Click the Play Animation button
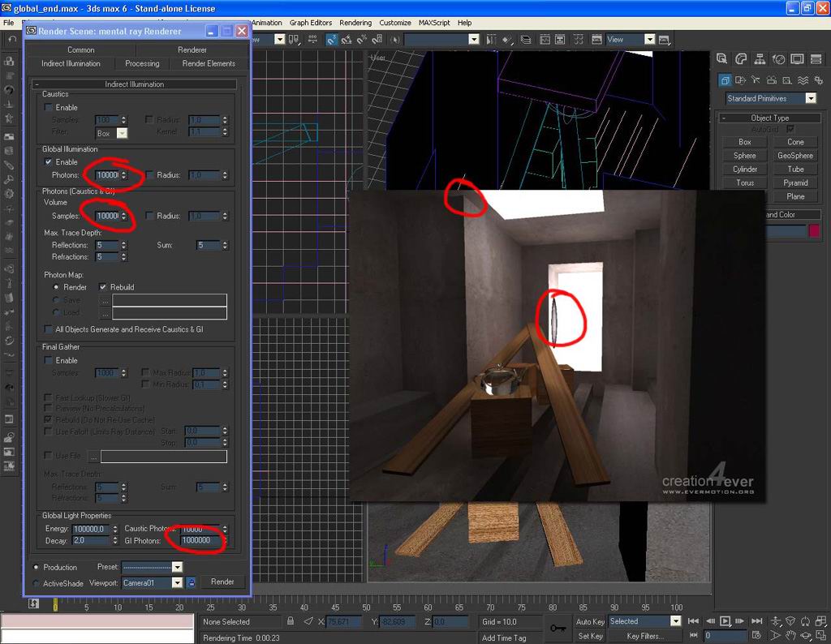This screenshot has width=831, height=644. [x=726, y=621]
